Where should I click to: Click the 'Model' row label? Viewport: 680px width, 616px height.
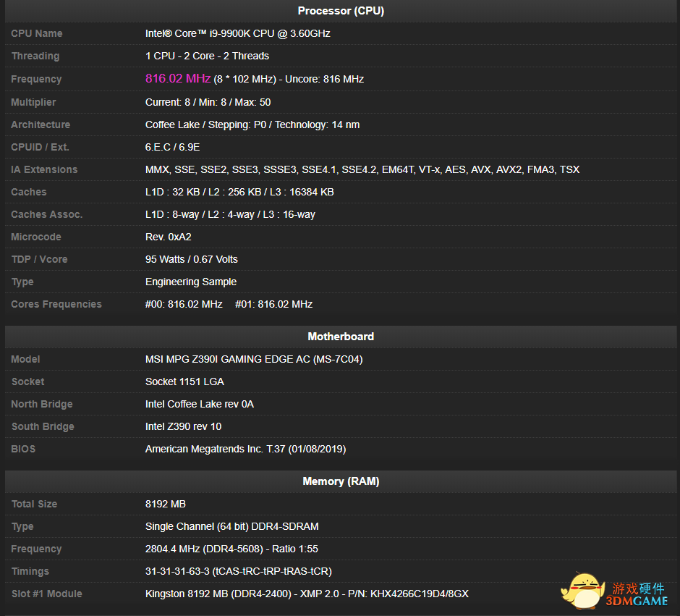pyautogui.click(x=25, y=359)
